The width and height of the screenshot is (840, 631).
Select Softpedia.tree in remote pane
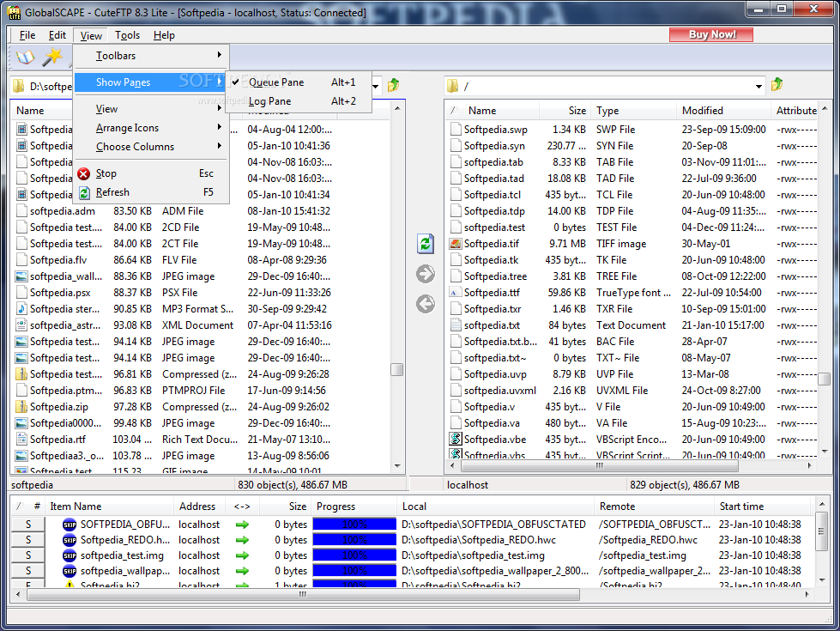click(x=496, y=276)
